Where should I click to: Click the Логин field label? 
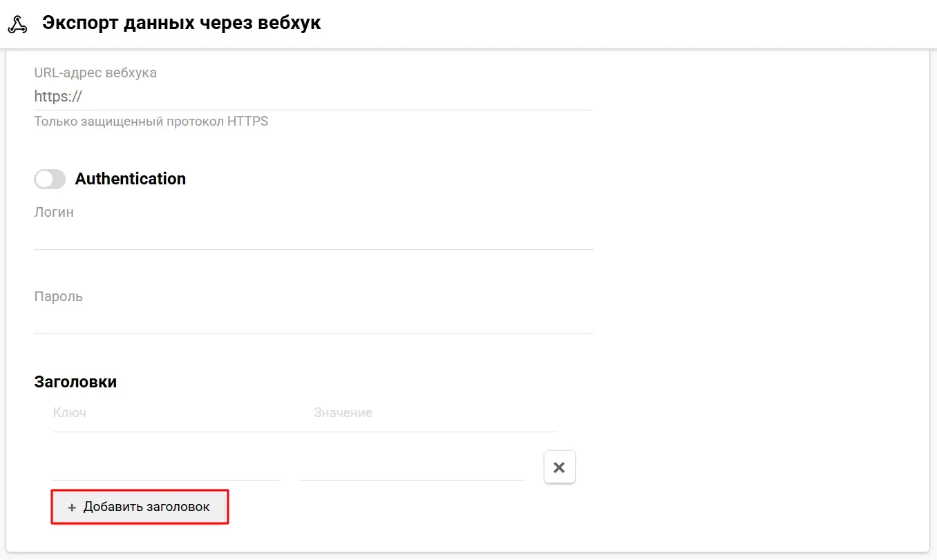54,212
